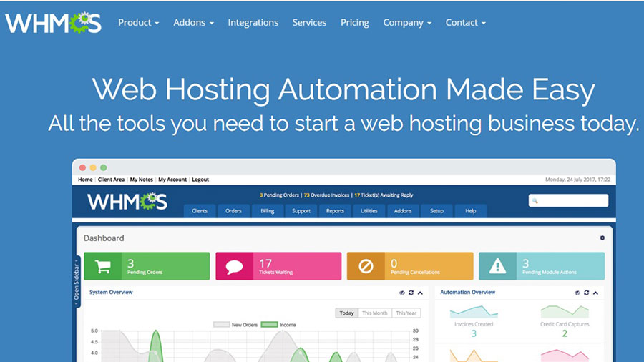Open the Clients tab
This screenshot has width=644, height=362.
pos(200,211)
